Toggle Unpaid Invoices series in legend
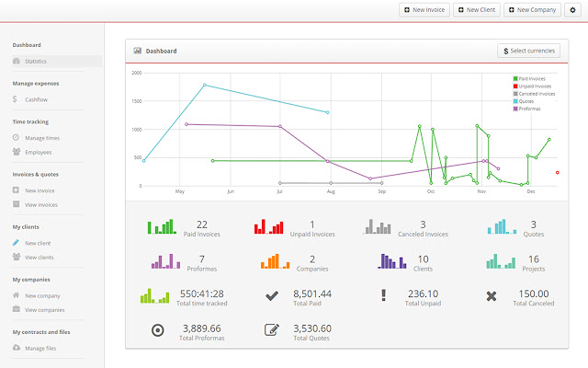This screenshot has width=588, height=368. (x=538, y=86)
